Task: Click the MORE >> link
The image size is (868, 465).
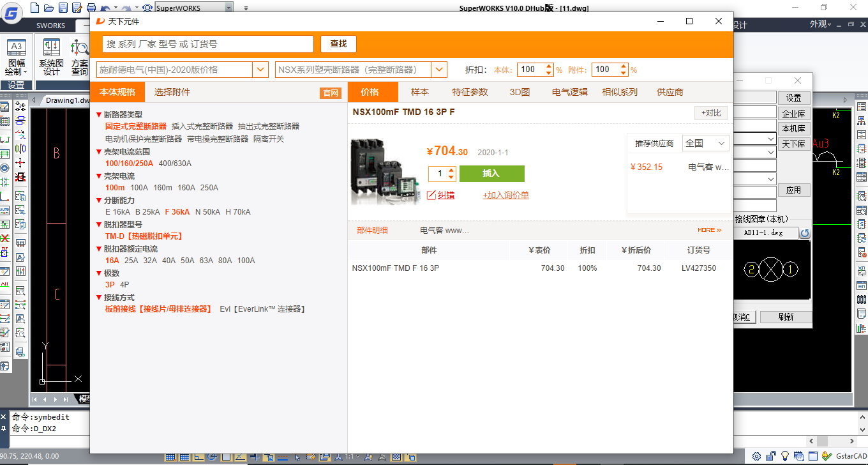Action: 710,230
